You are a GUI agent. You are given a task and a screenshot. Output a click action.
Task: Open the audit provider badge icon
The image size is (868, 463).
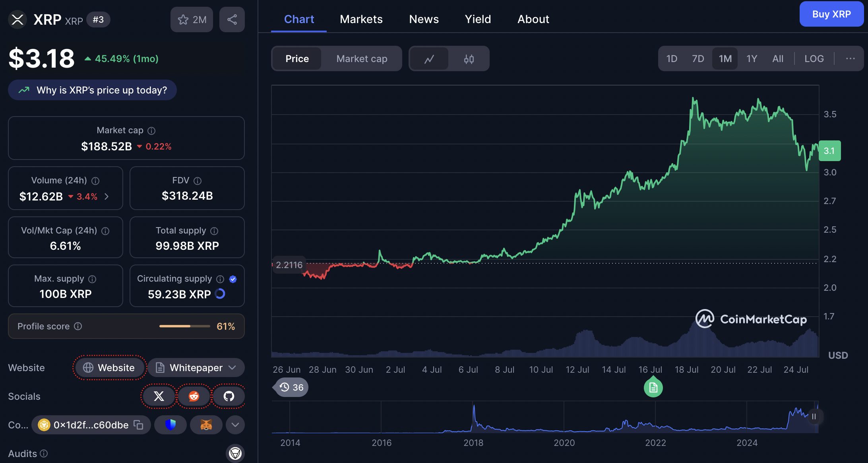[235, 453]
